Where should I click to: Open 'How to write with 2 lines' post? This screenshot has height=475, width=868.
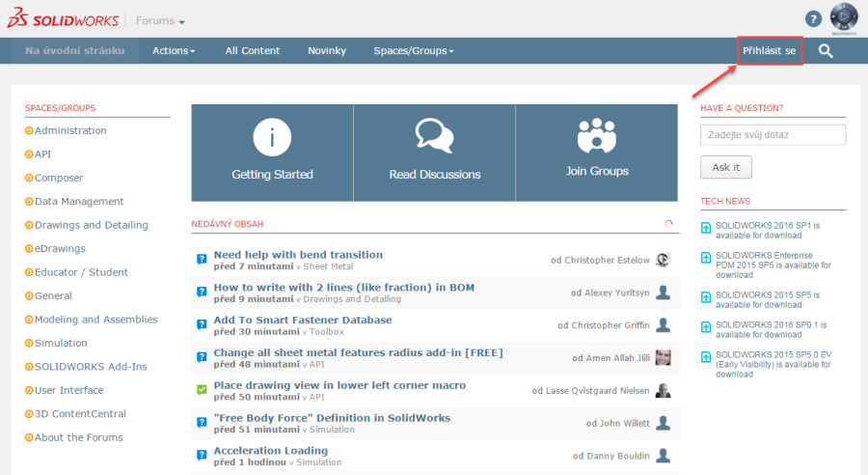point(343,287)
